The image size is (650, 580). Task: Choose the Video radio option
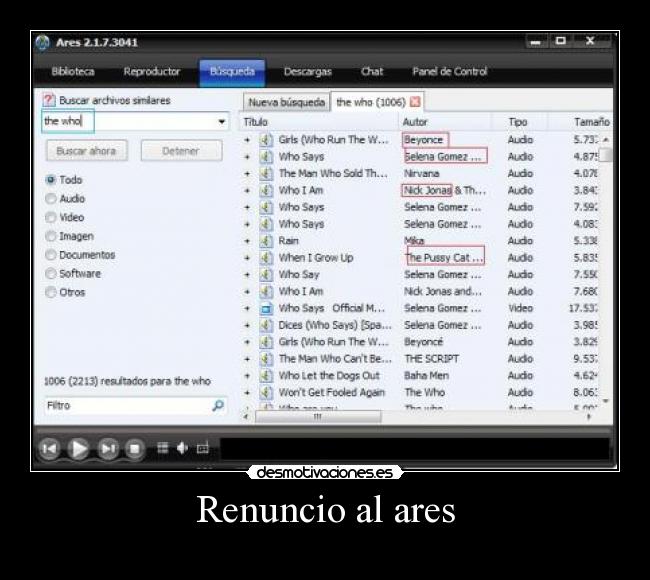pos(51,217)
